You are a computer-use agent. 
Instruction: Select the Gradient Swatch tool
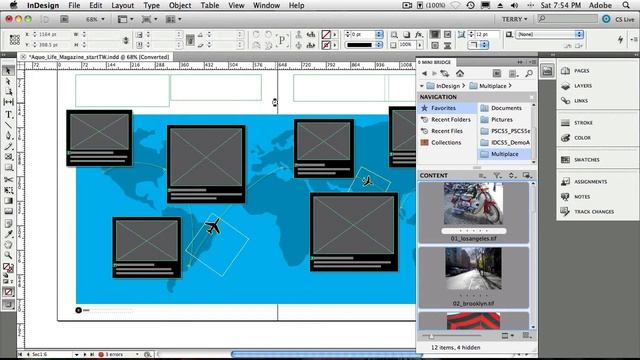tap(8, 201)
